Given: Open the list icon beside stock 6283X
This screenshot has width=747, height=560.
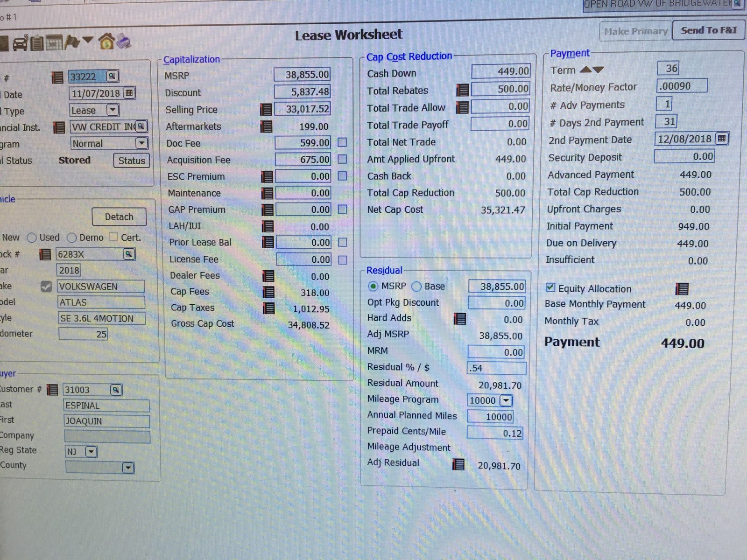Looking at the screenshot, I should [45, 254].
